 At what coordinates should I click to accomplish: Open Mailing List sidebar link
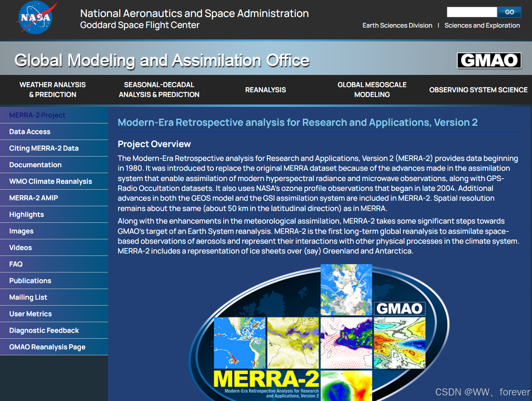(x=54, y=297)
